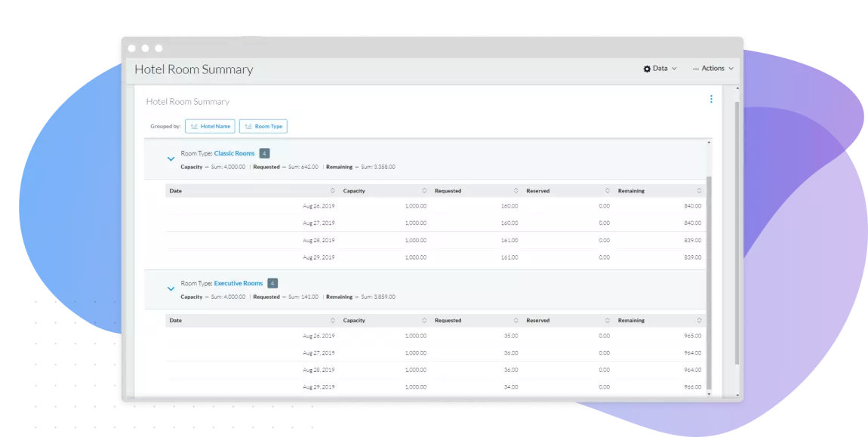Click the ellipsis icon beside Actions
This screenshot has height=437, width=868.
[696, 67]
